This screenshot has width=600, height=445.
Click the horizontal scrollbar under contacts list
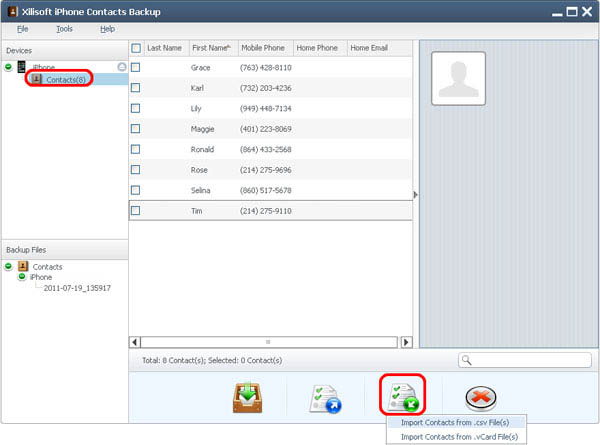point(266,342)
